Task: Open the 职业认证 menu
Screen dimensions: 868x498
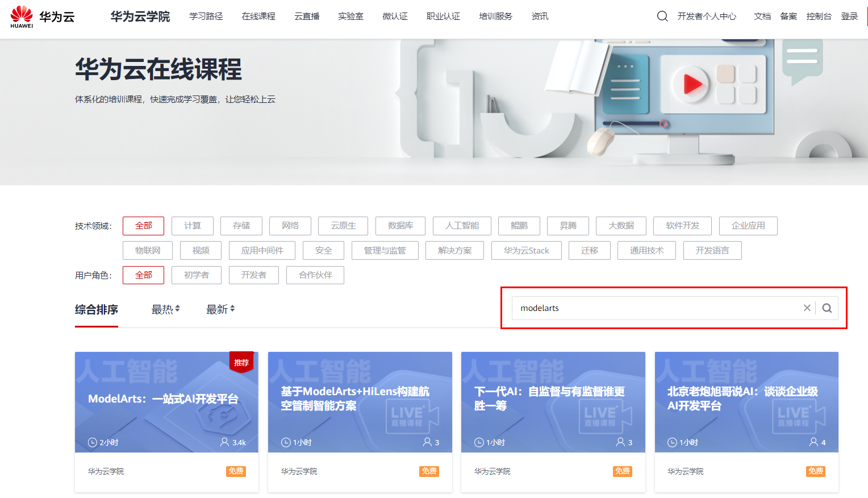Action: [x=443, y=16]
